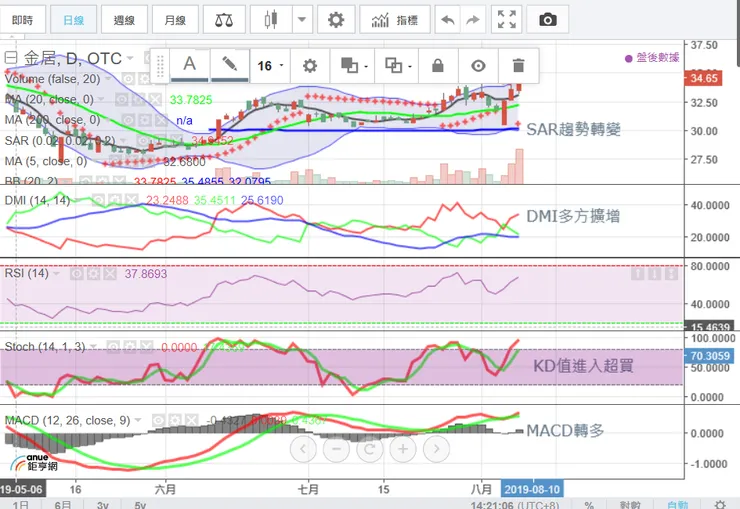Select the candlestick chart type icon
The width and height of the screenshot is (740, 509).
(271, 20)
